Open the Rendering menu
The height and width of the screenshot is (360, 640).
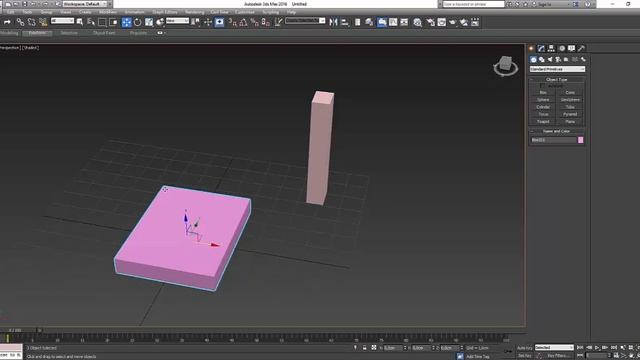tap(194, 12)
